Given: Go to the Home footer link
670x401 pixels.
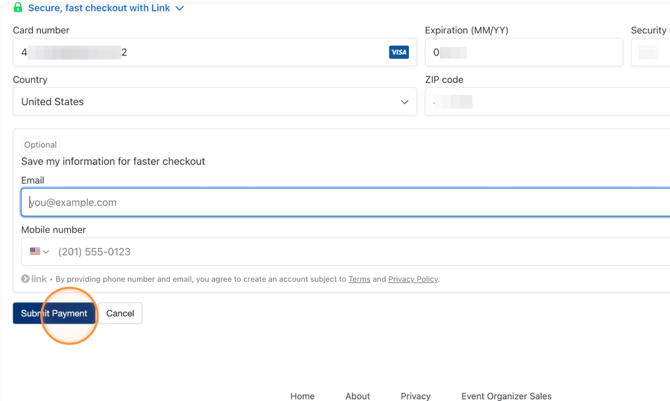Looking at the screenshot, I should (302, 396).
